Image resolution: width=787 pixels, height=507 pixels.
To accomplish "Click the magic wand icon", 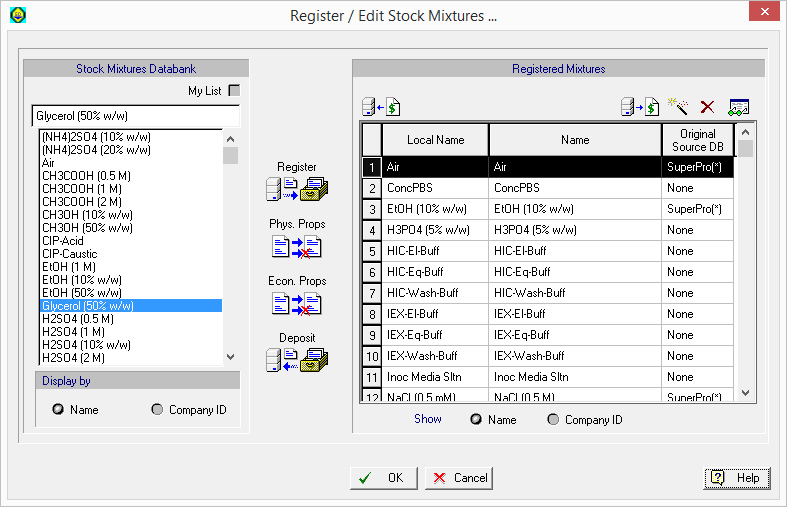I will 678,106.
